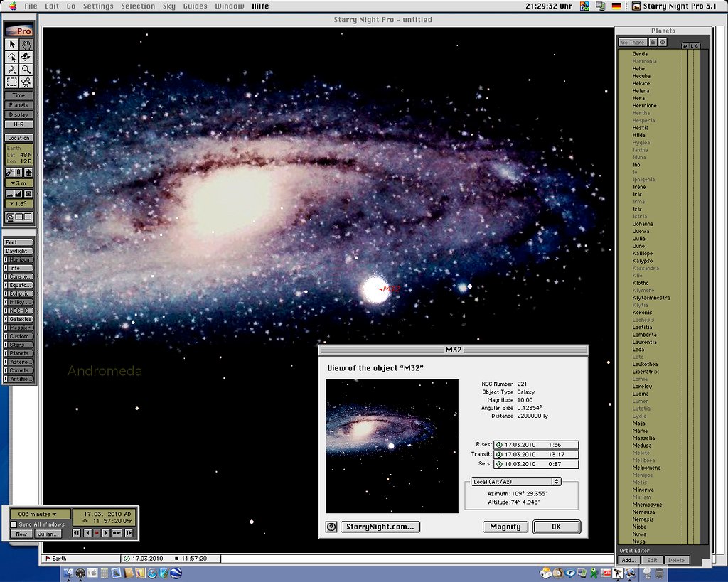728x582 pixels.
Task: Choose the magnifying glass zoom tool
Action: [x=26, y=69]
